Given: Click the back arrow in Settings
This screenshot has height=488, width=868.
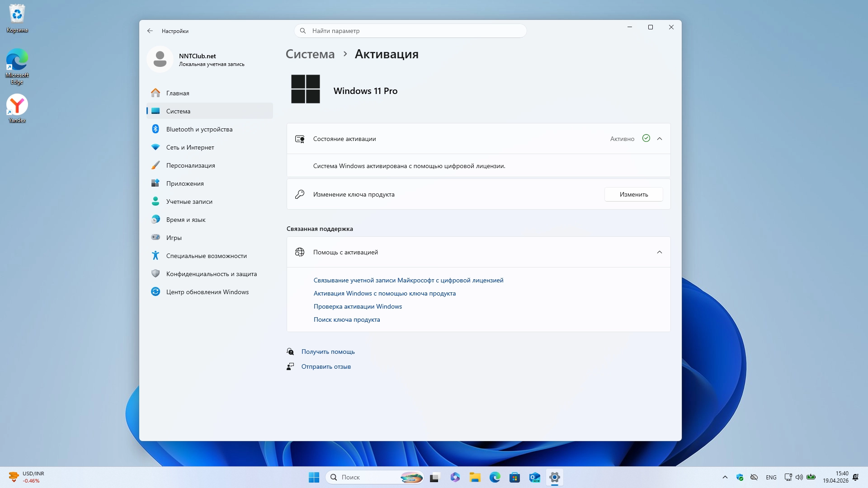Looking at the screenshot, I should click(x=150, y=31).
